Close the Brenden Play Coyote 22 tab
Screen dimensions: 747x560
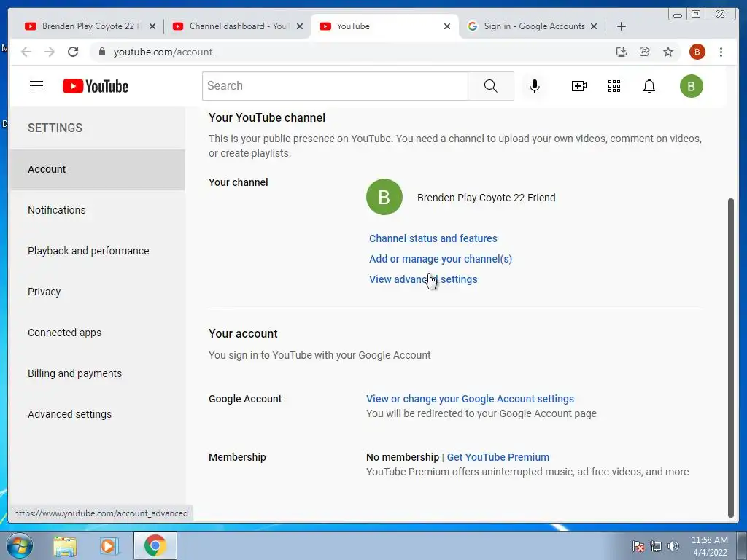pos(152,26)
